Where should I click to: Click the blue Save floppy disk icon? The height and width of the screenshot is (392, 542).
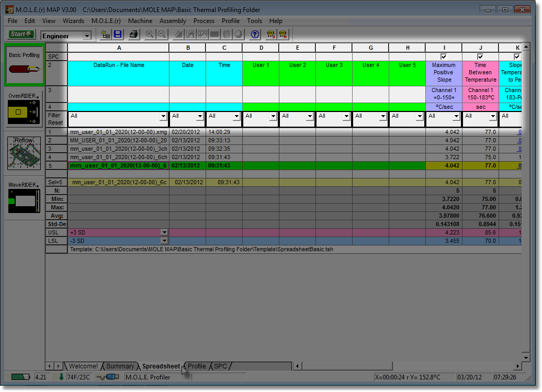pyautogui.click(x=118, y=34)
